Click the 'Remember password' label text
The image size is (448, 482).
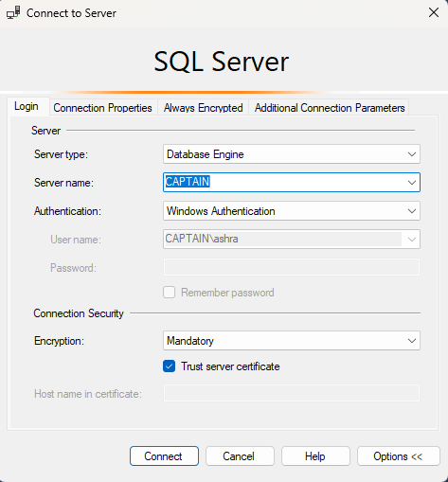pos(227,293)
